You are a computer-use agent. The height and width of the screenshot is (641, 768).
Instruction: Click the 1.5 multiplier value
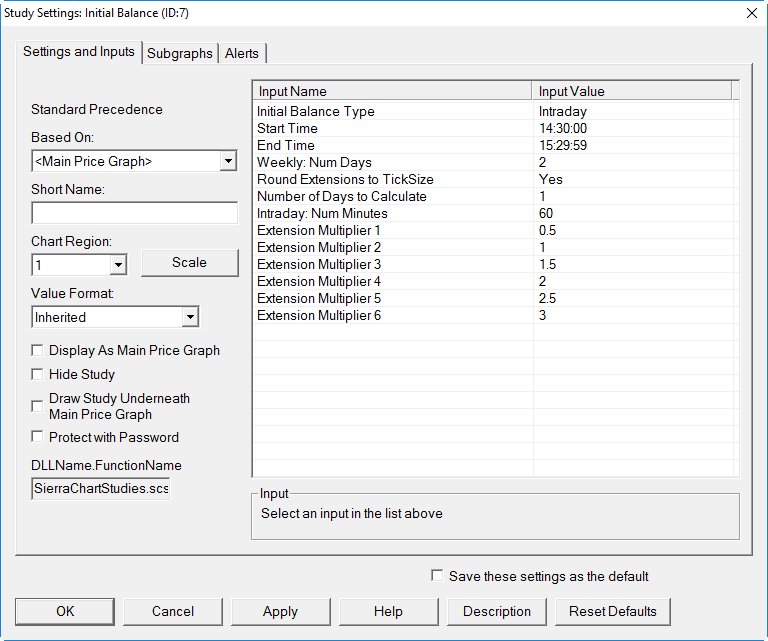547,264
